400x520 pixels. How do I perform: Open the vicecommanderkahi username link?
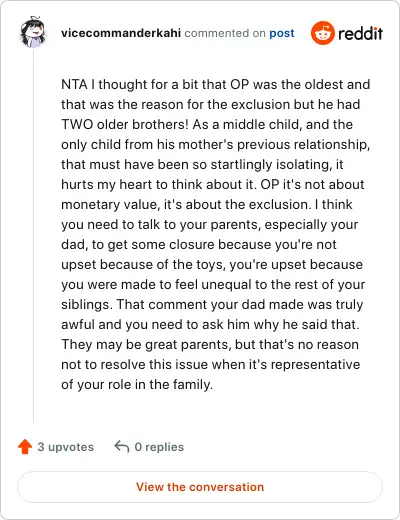121,33
